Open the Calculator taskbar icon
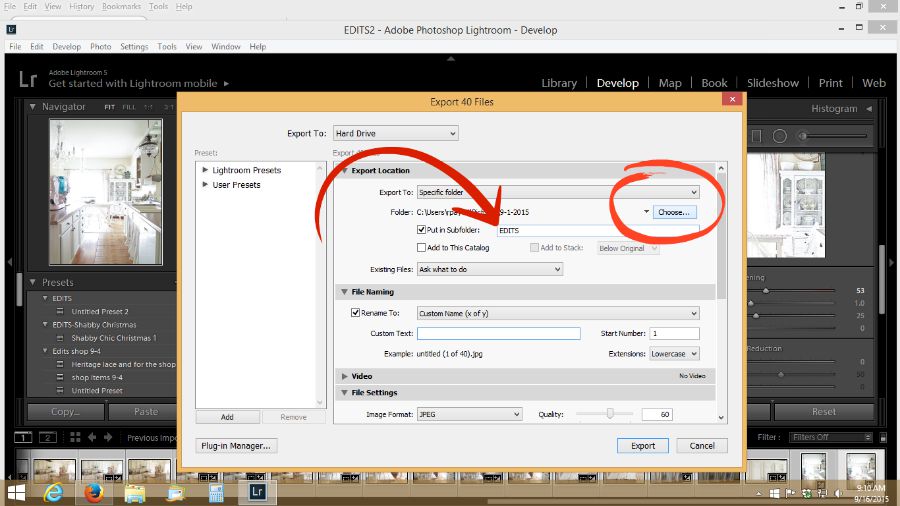Image resolution: width=900 pixels, height=506 pixels. tap(216, 493)
